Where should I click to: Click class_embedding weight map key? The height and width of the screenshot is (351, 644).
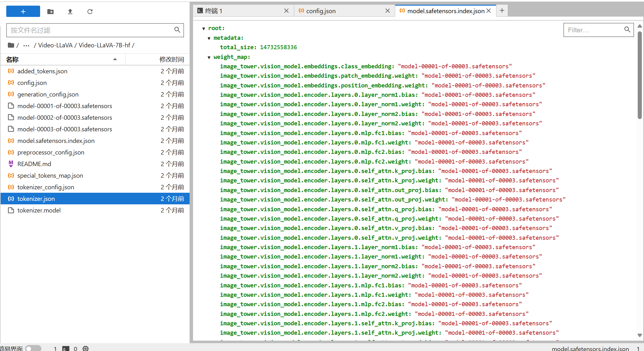[307, 66]
